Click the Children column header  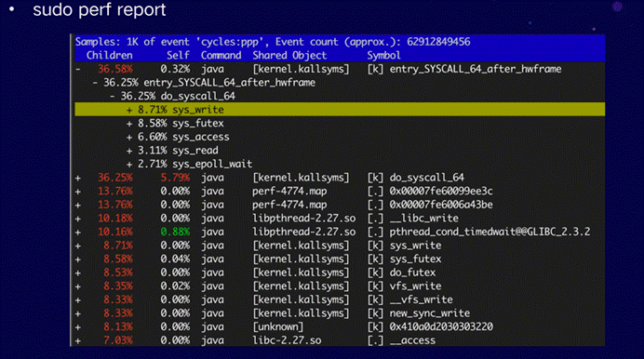(x=109, y=56)
